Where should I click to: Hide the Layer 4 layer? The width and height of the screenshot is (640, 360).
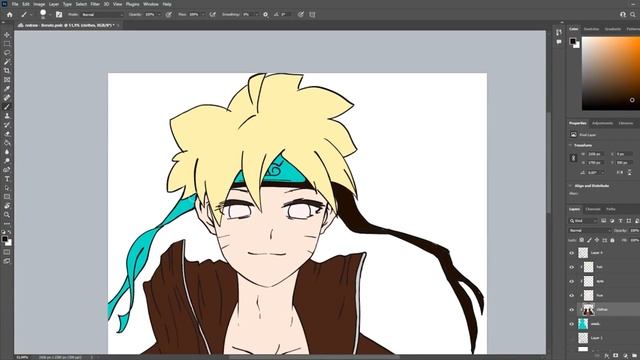[x=571, y=253]
